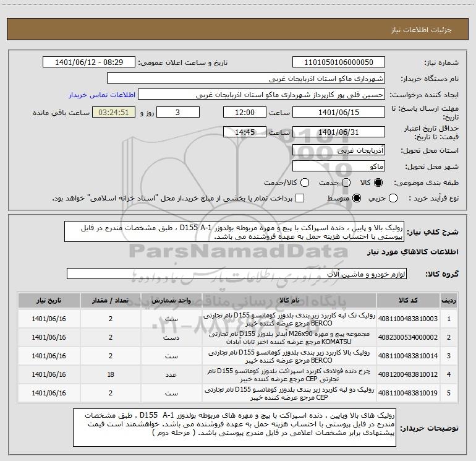The height and width of the screenshot is (461, 476).
Task: Click the price validity time 14:45
Action: 245,132
